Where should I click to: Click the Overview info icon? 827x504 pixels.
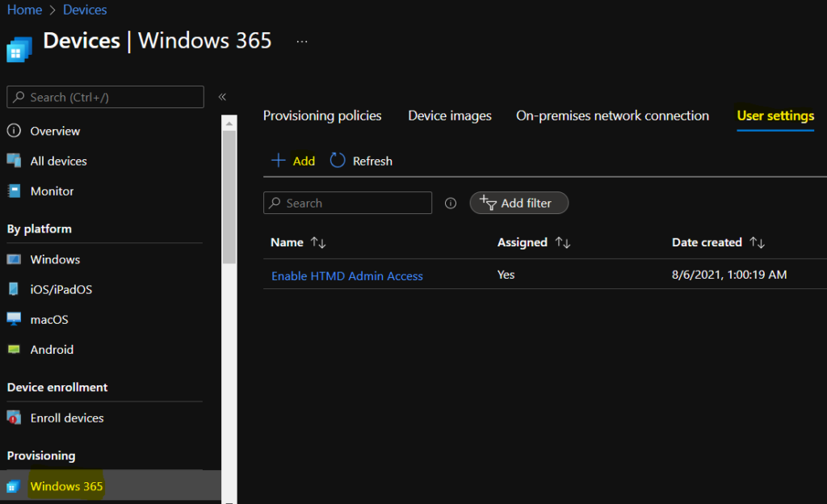(x=14, y=130)
